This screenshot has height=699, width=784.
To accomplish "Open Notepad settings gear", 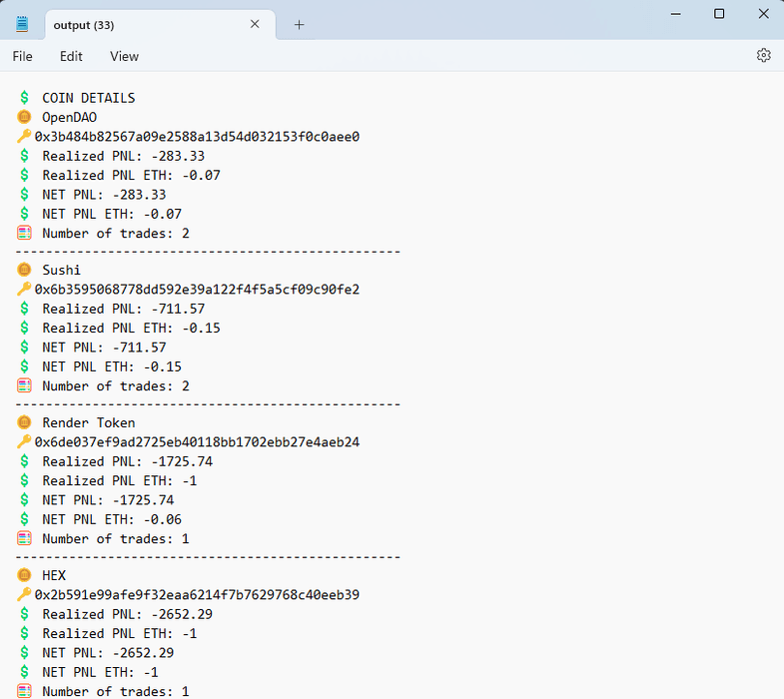I will pos(763,55).
